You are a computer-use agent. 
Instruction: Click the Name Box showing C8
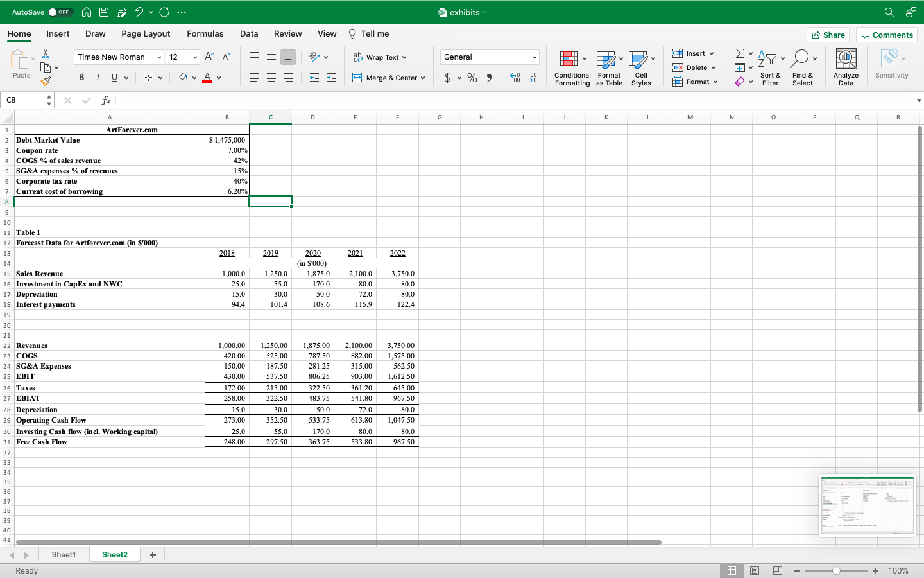point(24,100)
